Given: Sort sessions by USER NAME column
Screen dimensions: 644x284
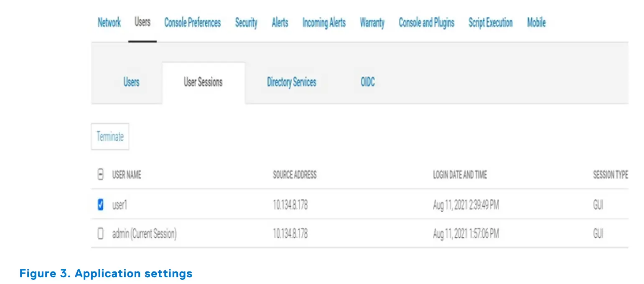Looking at the screenshot, I should pyautogui.click(x=127, y=175).
